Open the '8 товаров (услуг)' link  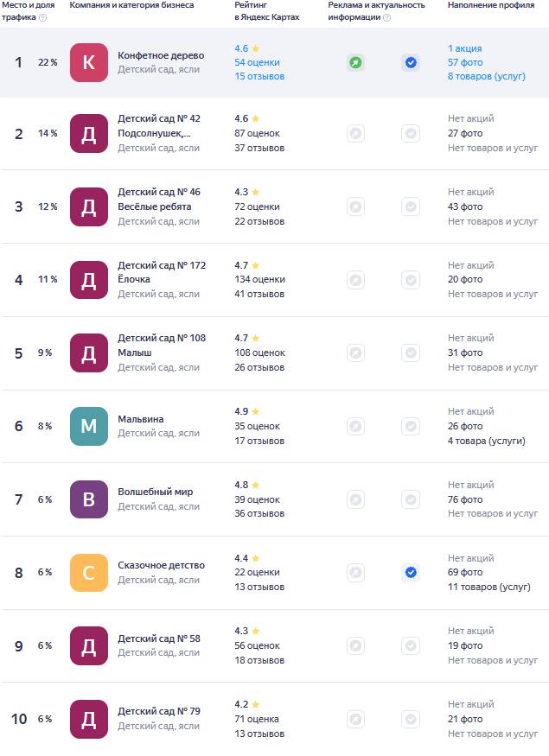click(x=486, y=76)
